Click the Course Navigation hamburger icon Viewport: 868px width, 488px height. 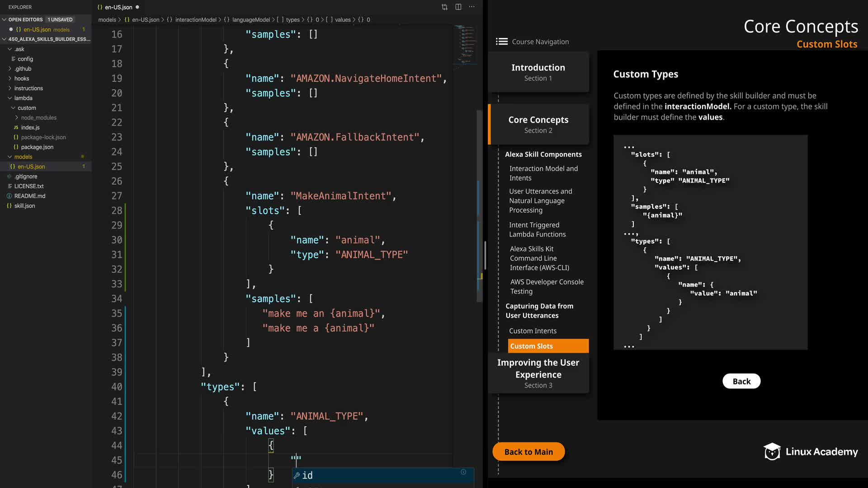tap(501, 42)
